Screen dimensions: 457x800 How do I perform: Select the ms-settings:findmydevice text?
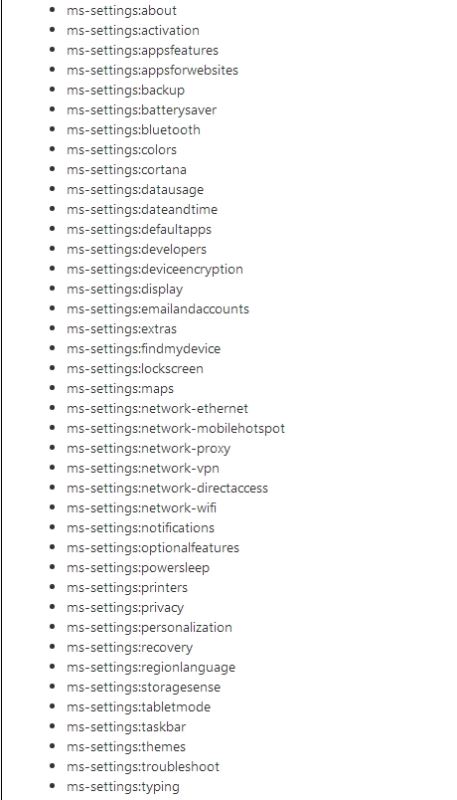pos(143,348)
